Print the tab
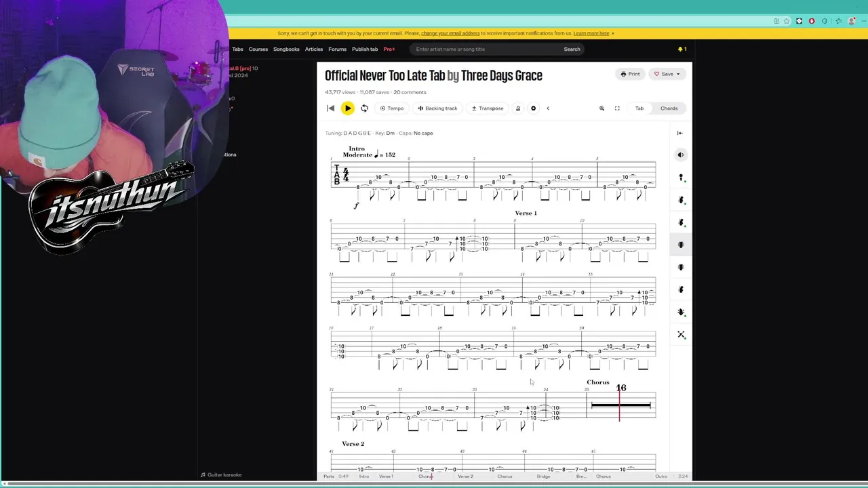 (630, 74)
